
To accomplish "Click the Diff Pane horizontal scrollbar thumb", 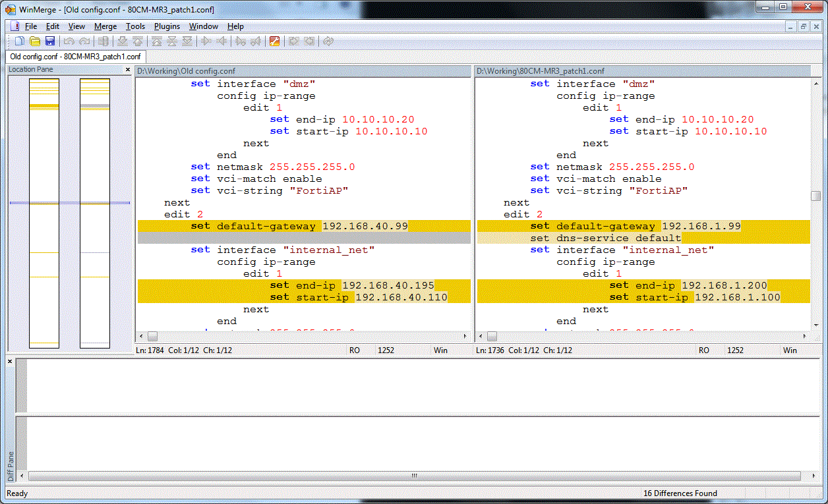I will pos(414,476).
